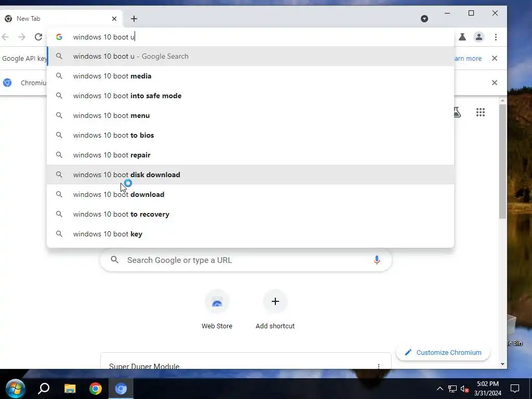Image resolution: width=532 pixels, height=399 pixels.
Task: Open a new tab with plus button
Action: click(x=134, y=19)
